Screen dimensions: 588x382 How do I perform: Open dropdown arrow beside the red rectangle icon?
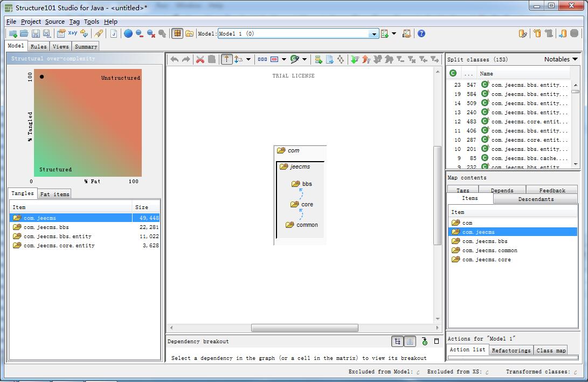(284, 59)
